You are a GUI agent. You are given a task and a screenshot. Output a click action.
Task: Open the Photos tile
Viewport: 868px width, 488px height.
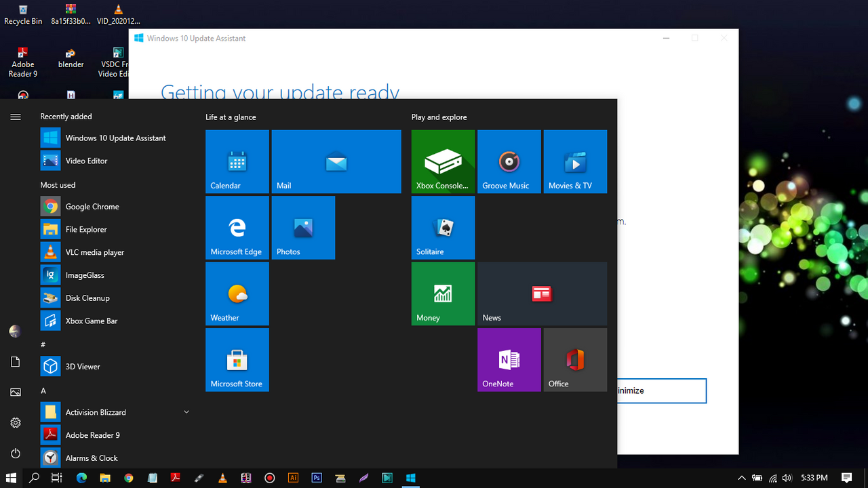(x=303, y=228)
